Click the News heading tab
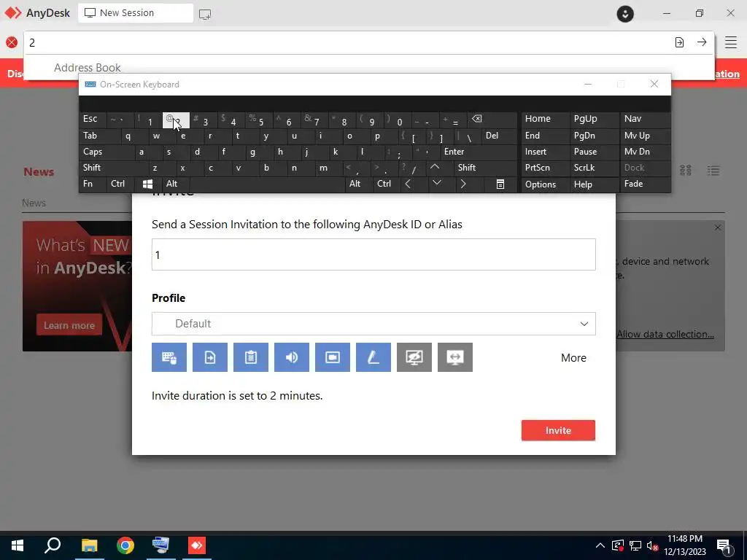This screenshot has width=747, height=560. [x=39, y=172]
